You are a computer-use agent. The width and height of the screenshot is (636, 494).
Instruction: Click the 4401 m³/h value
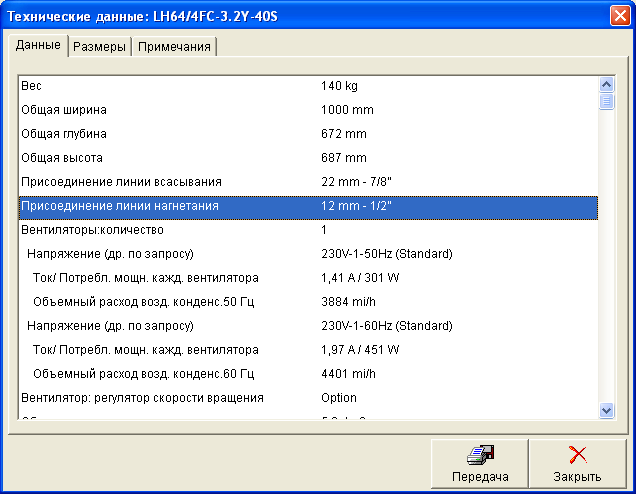coord(348,374)
